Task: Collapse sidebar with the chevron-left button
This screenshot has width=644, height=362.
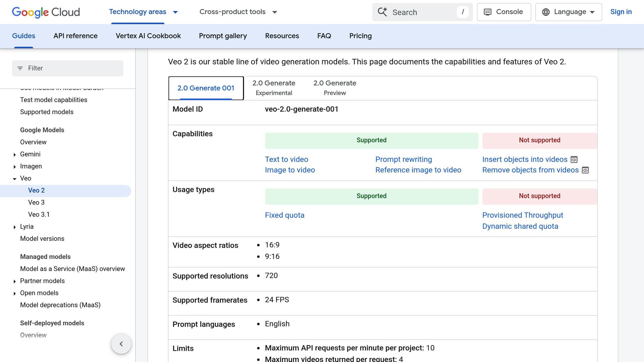Action: point(121,344)
